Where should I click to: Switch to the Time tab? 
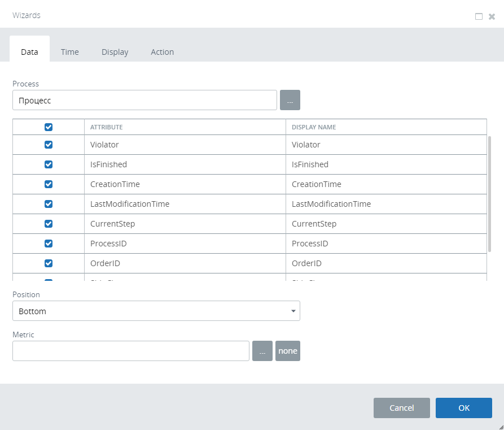70,52
